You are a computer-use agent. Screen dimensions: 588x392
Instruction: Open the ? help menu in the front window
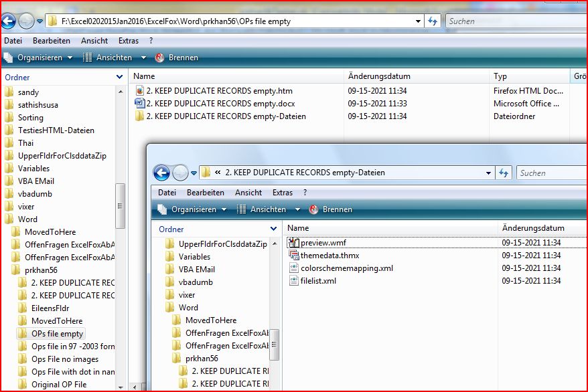[305, 193]
